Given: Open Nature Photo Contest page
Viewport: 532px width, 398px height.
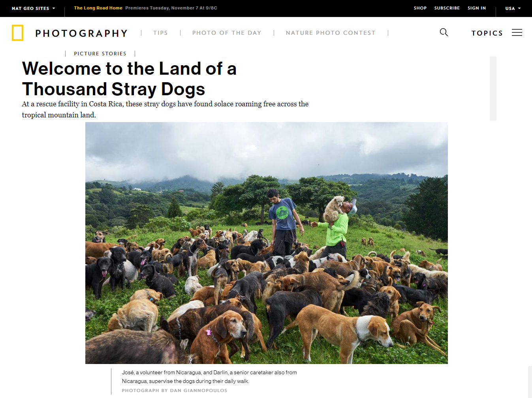Looking at the screenshot, I should click(331, 33).
